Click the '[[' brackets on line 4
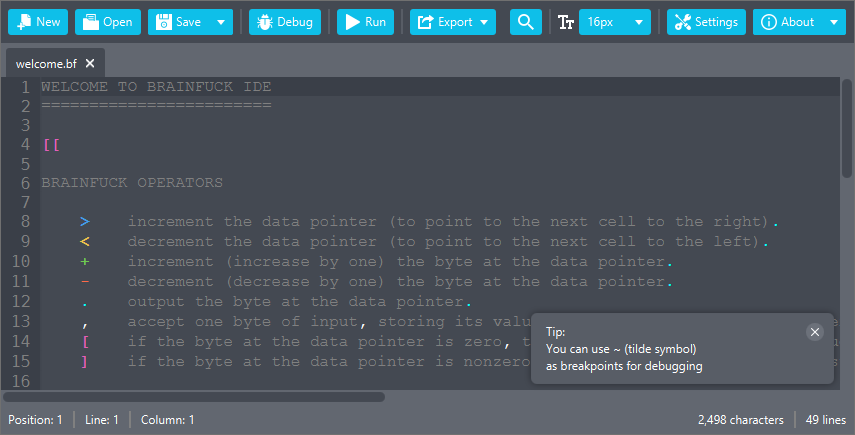Screen dimensions: 855x435 tap(51, 145)
